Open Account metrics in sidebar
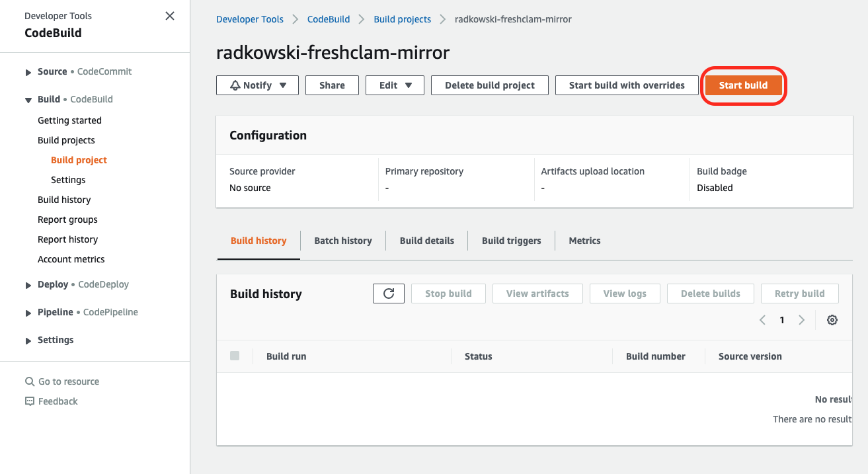Viewport: 868px width, 474px height. click(x=71, y=259)
